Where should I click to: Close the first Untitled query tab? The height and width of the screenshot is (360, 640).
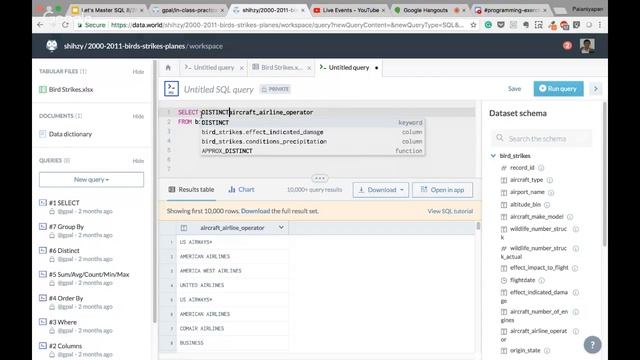click(242, 68)
